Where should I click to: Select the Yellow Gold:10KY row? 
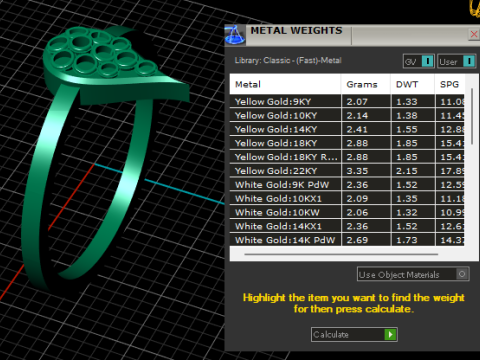[347, 115]
